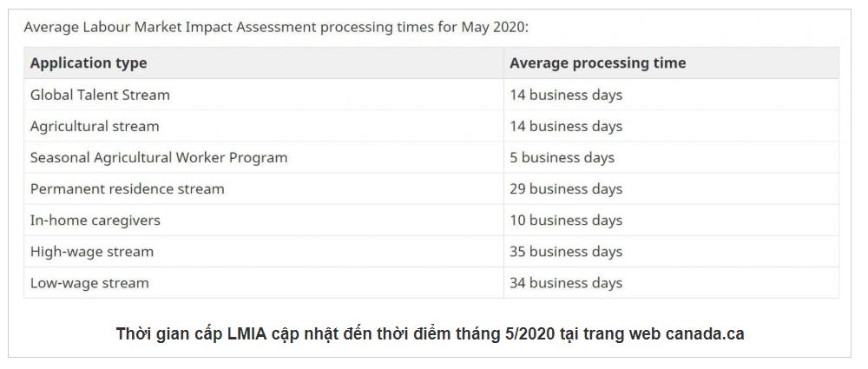
Task: Click the 29 business days value
Action: point(566,189)
